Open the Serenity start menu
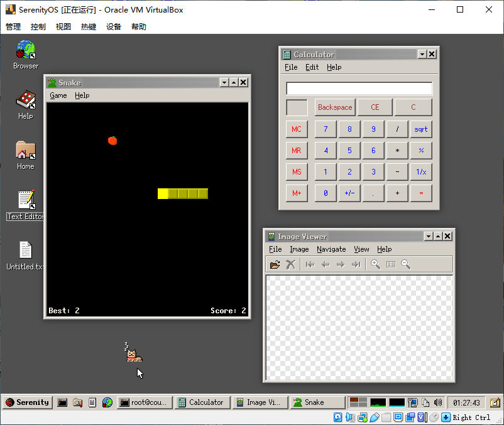Image resolution: width=504 pixels, height=425 pixels. pyautogui.click(x=27, y=402)
